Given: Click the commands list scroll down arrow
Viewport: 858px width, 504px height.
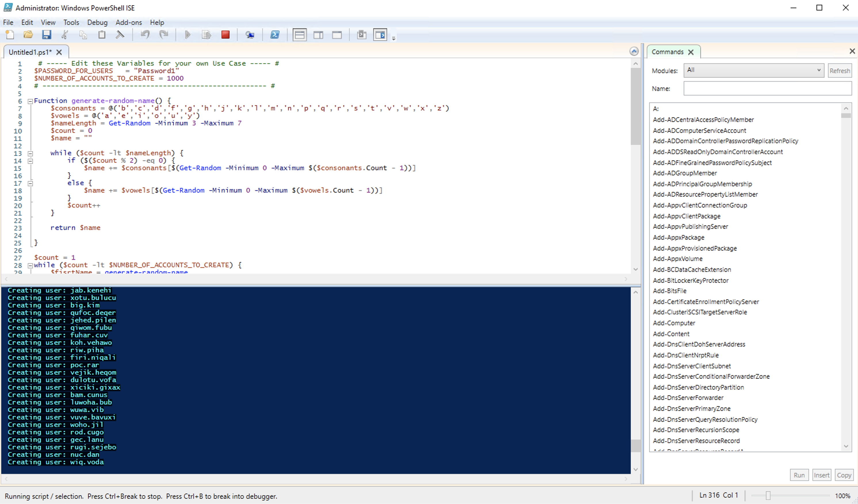Looking at the screenshot, I should (846, 446).
